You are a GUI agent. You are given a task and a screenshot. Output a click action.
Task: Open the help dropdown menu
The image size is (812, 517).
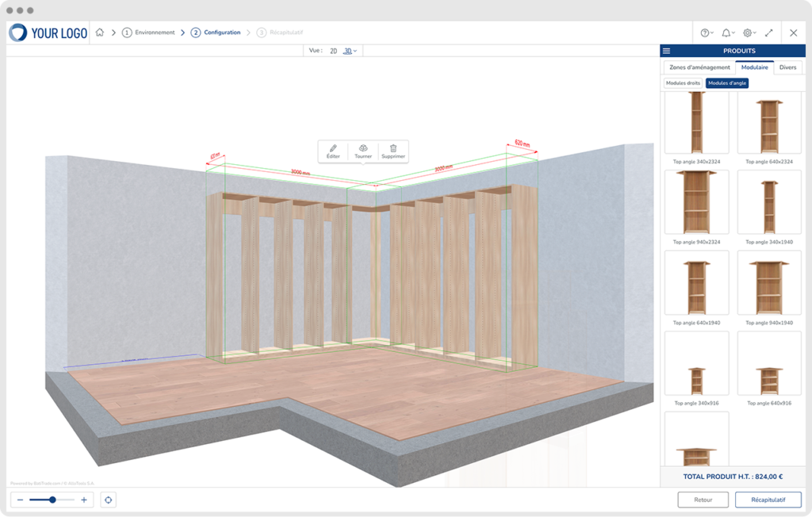coord(706,33)
